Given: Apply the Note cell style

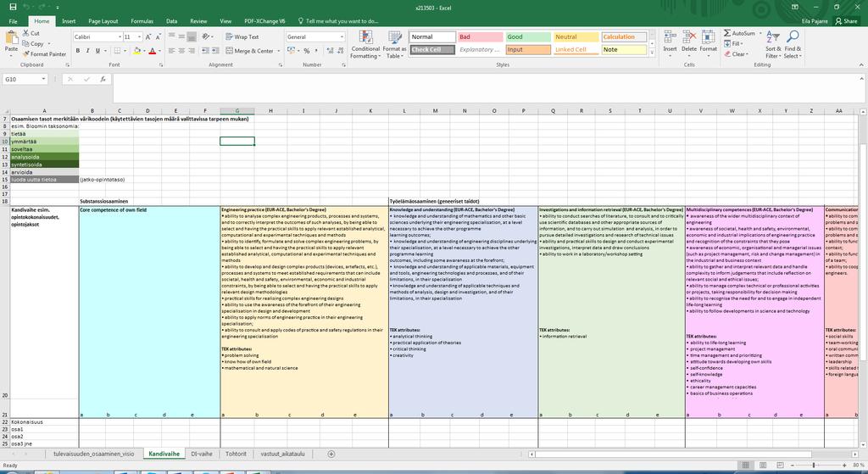Looking at the screenshot, I should pyautogui.click(x=624, y=49).
